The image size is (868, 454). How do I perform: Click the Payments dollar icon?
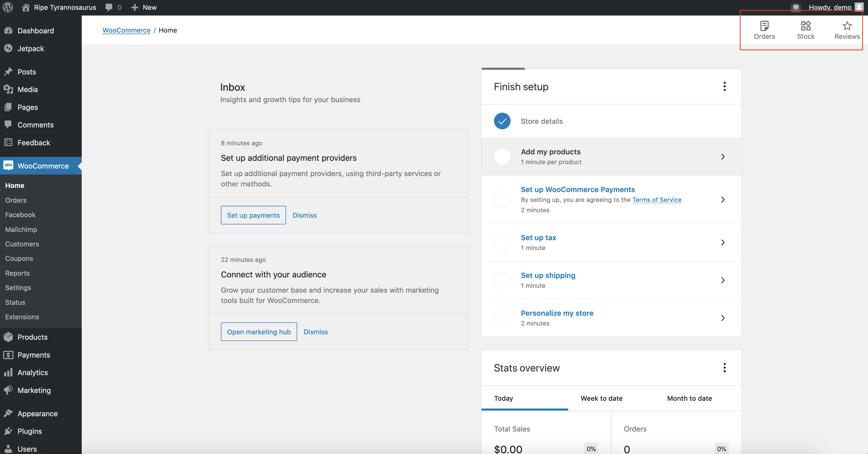[9, 355]
